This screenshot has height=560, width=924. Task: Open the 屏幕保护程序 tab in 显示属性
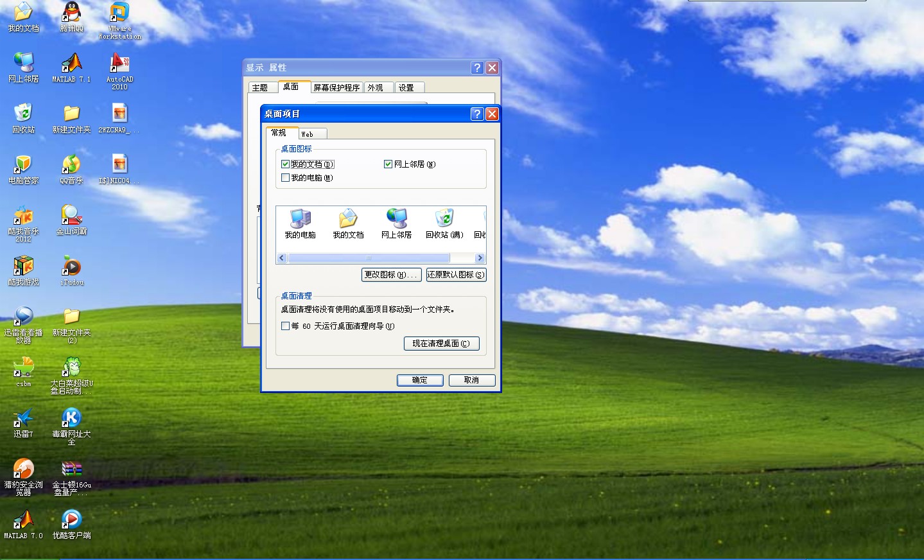337,87
